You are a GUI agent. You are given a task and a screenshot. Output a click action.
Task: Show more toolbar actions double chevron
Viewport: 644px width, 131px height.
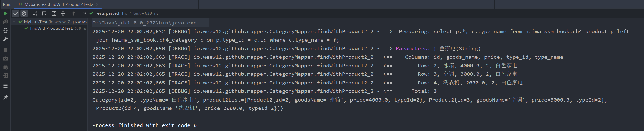point(85,13)
